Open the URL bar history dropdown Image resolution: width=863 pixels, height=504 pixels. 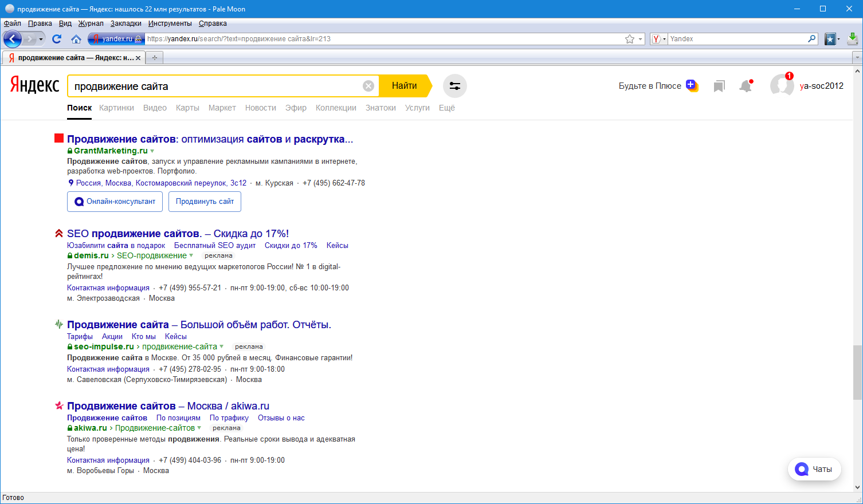click(641, 39)
